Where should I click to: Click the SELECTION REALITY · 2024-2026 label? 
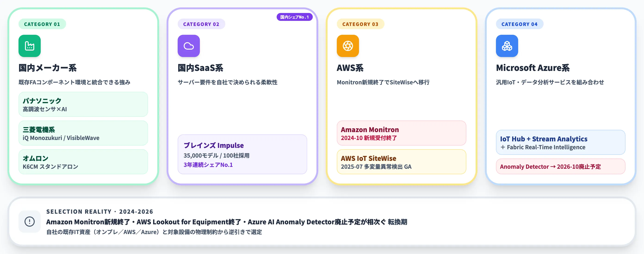(100, 212)
